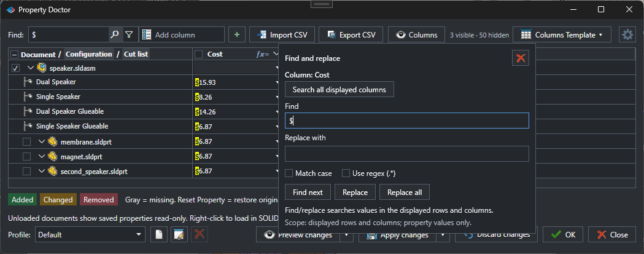Image resolution: width=644 pixels, height=254 pixels.
Task: Collapse the magnet.sldprt node
Action: (41, 156)
